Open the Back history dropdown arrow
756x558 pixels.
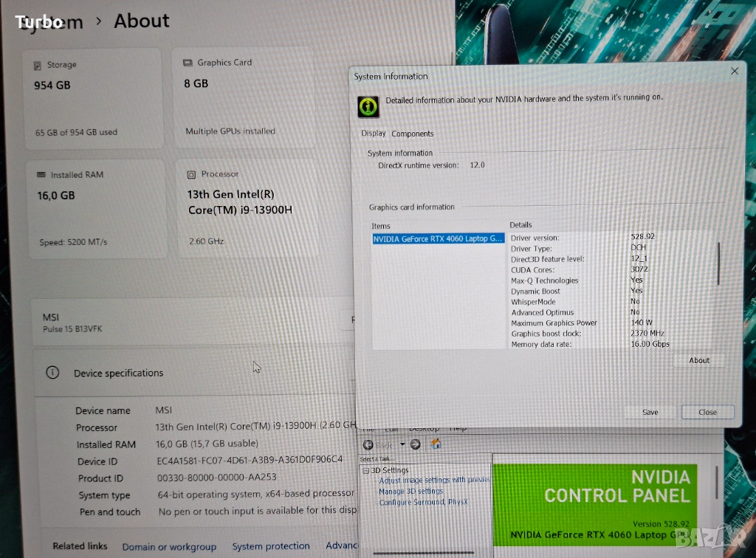coord(402,444)
